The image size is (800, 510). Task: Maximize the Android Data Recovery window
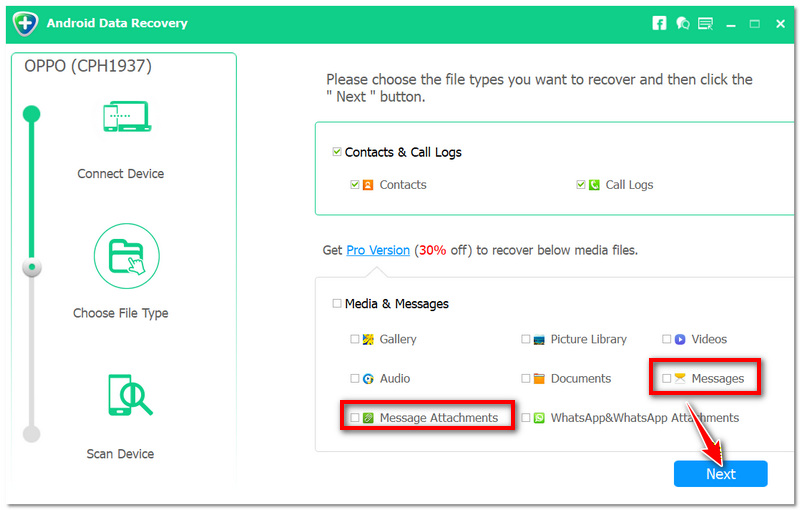[755, 23]
